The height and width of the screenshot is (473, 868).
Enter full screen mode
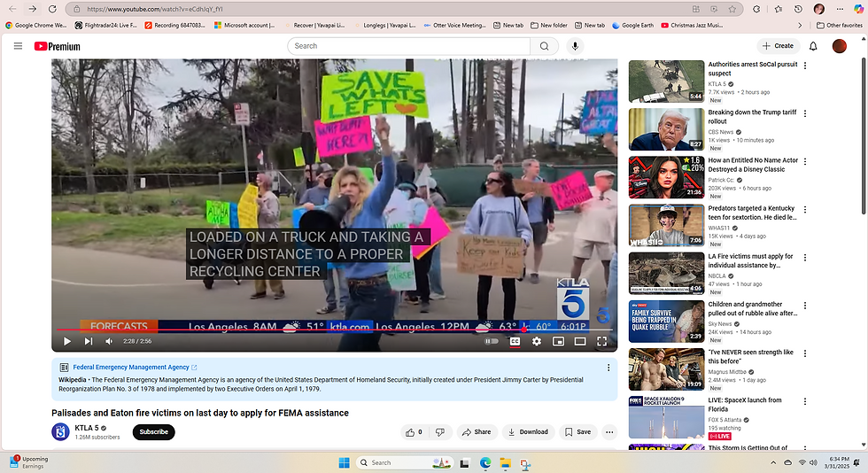click(x=601, y=341)
